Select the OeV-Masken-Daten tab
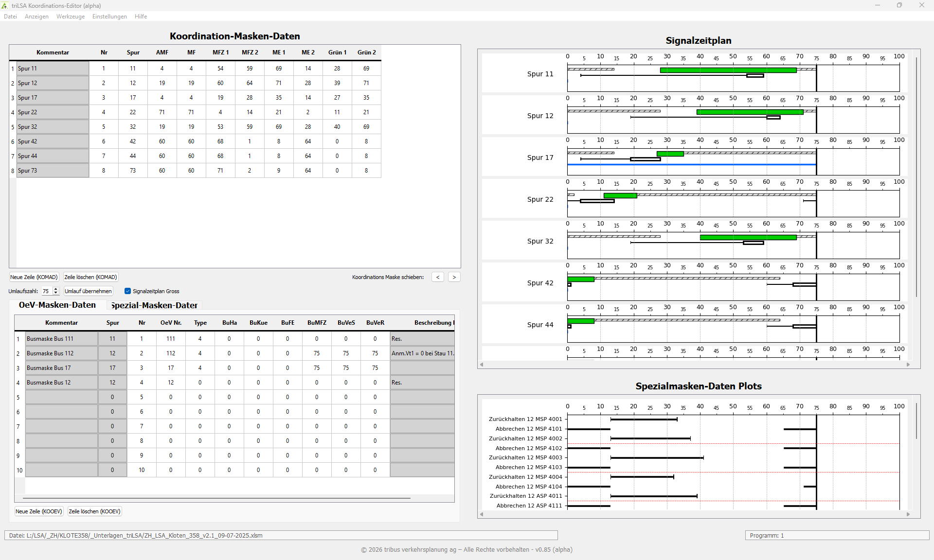934x560 pixels. click(57, 305)
